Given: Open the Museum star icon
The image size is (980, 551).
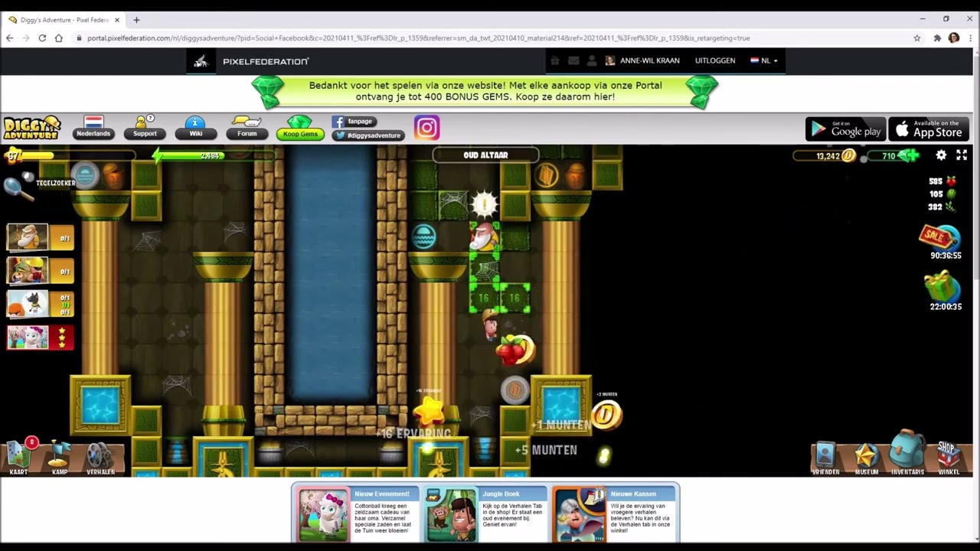Looking at the screenshot, I should click(866, 458).
